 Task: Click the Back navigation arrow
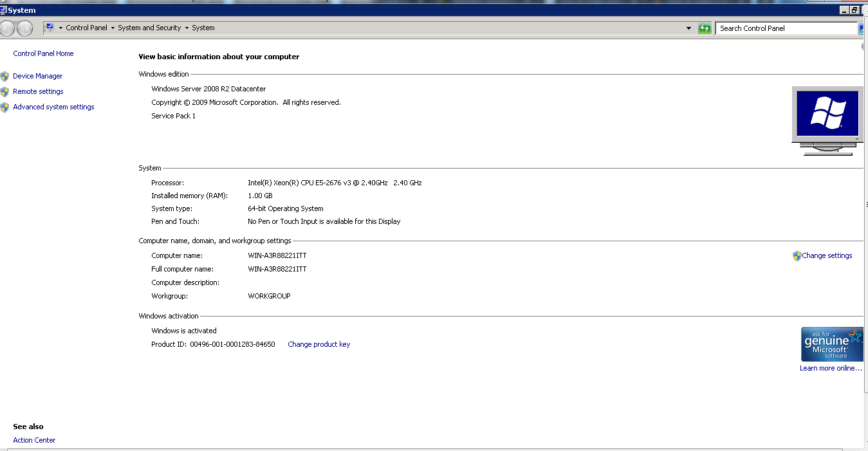point(7,28)
